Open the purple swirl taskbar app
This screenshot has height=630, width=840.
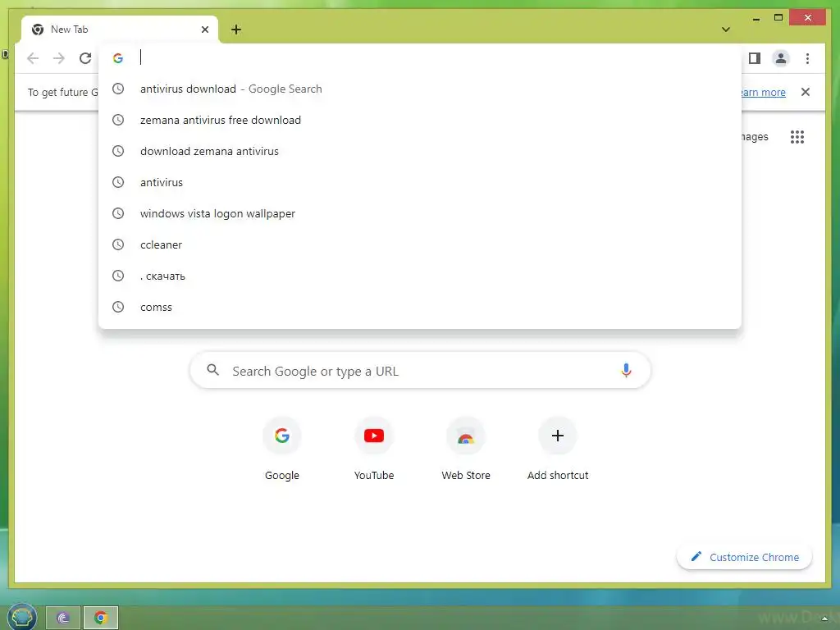[x=63, y=619]
